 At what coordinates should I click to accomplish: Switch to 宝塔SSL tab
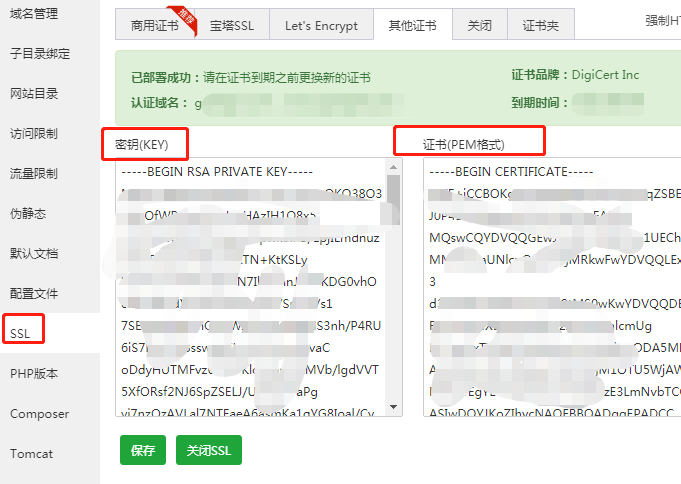pyautogui.click(x=232, y=25)
